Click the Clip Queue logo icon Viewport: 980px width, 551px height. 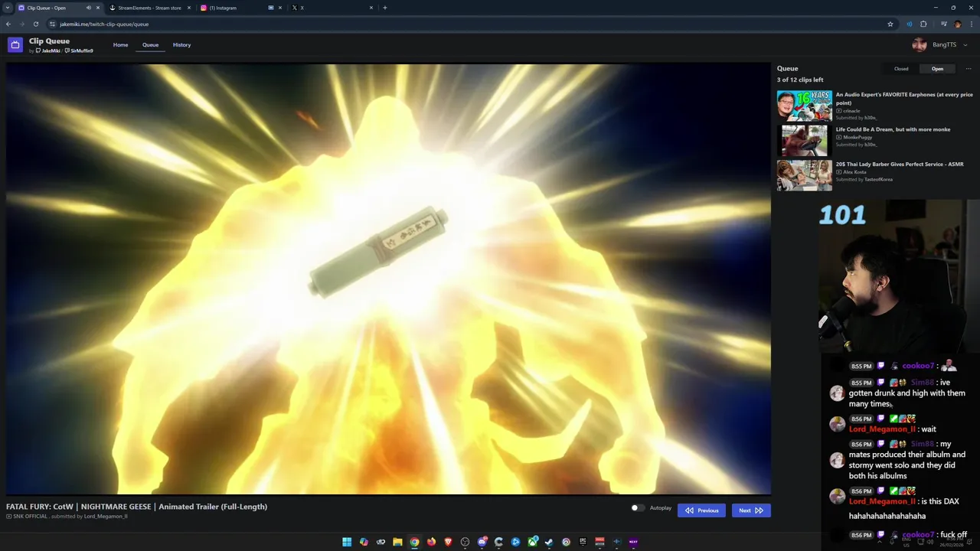(15, 45)
